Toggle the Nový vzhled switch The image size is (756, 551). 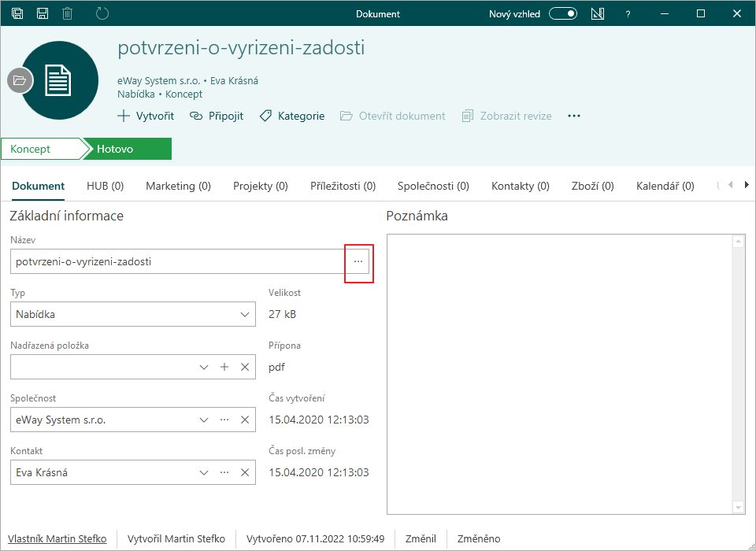563,13
